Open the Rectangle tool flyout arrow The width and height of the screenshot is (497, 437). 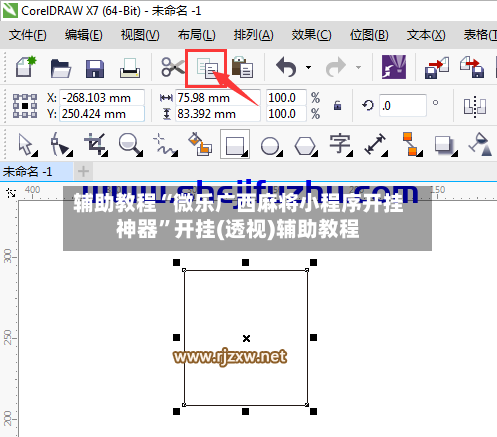tap(246, 154)
